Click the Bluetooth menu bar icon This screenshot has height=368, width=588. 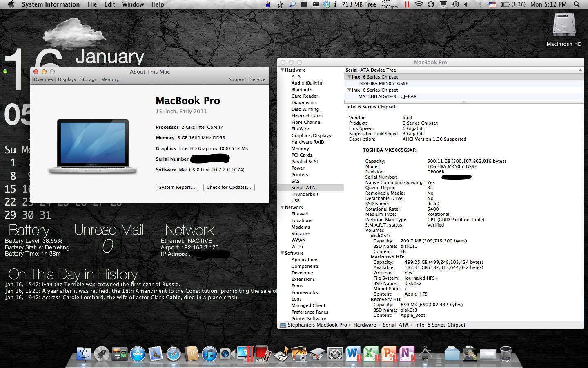click(480, 4)
